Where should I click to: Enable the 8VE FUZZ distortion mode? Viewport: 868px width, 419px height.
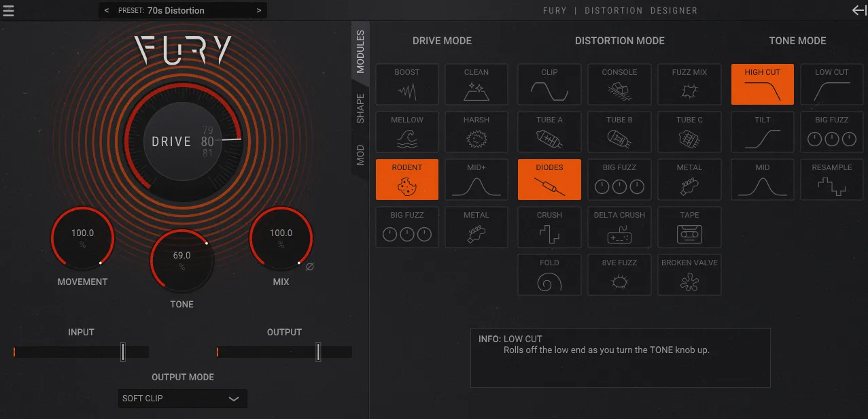pyautogui.click(x=619, y=274)
